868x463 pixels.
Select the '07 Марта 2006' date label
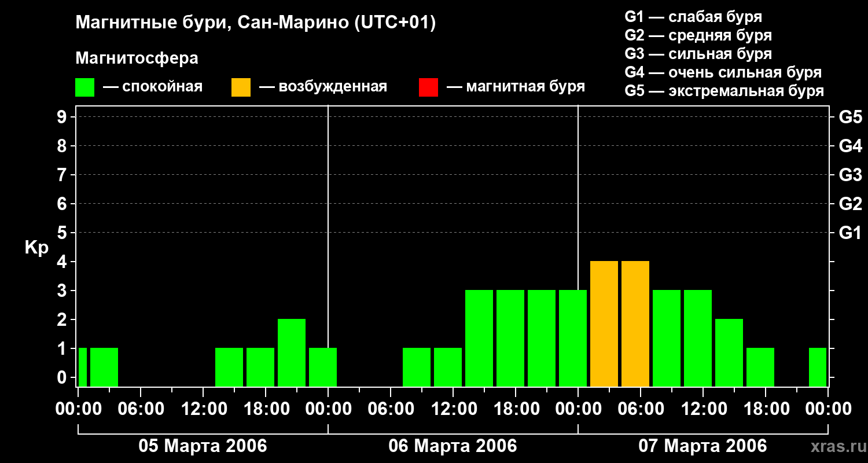tap(703, 446)
